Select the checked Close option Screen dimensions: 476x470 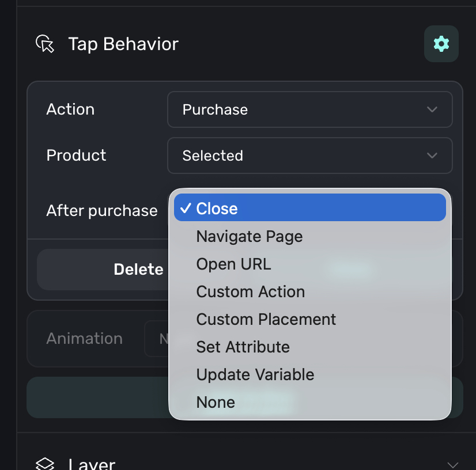click(309, 209)
